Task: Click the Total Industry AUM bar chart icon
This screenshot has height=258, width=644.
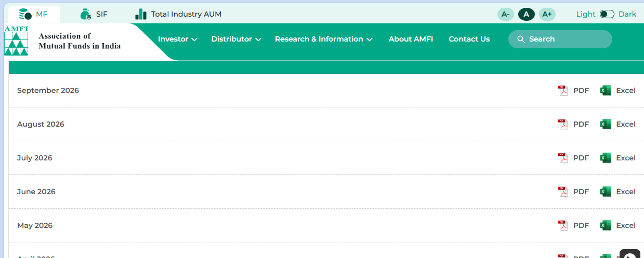Action: coord(141,14)
